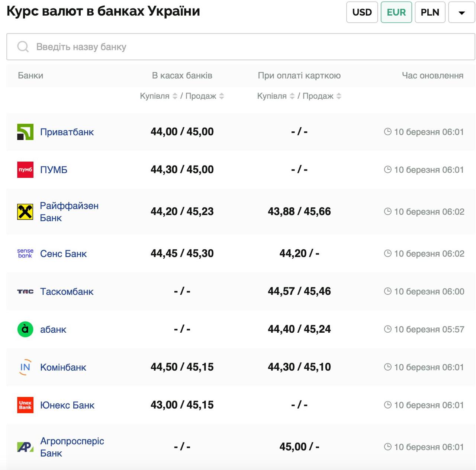This screenshot has height=470, width=476.
Task: Click the Unex Bank red logo
Action: pos(25,405)
